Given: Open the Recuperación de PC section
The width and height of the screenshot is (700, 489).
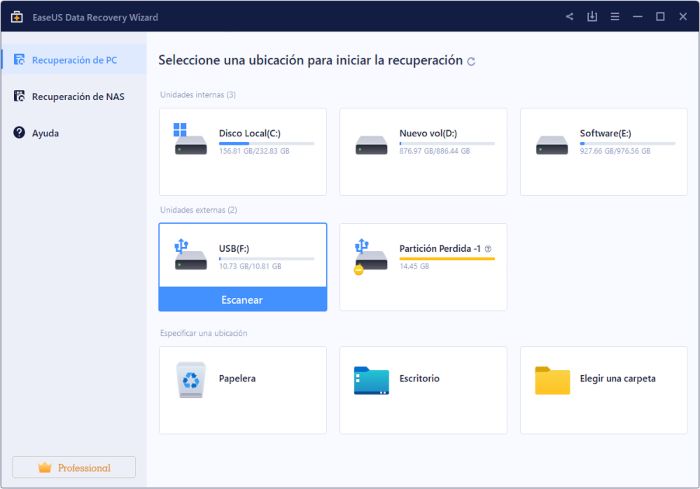Looking at the screenshot, I should coord(74,59).
